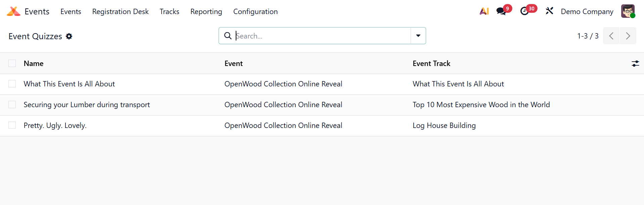
Task: Expand the search filter options dropdown
Action: 418,36
